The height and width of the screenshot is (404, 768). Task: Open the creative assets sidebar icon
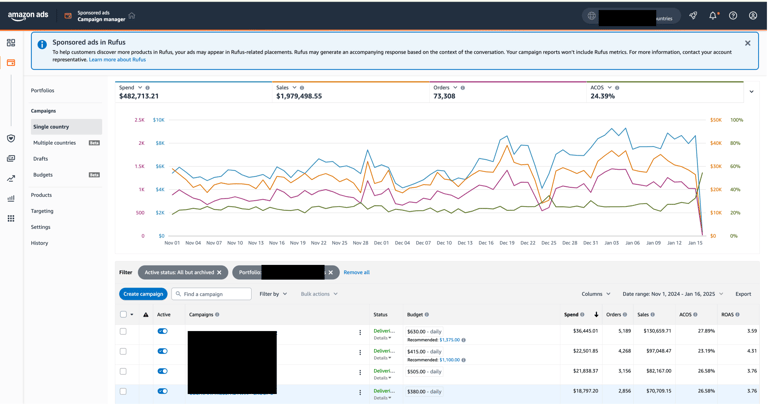point(11,159)
